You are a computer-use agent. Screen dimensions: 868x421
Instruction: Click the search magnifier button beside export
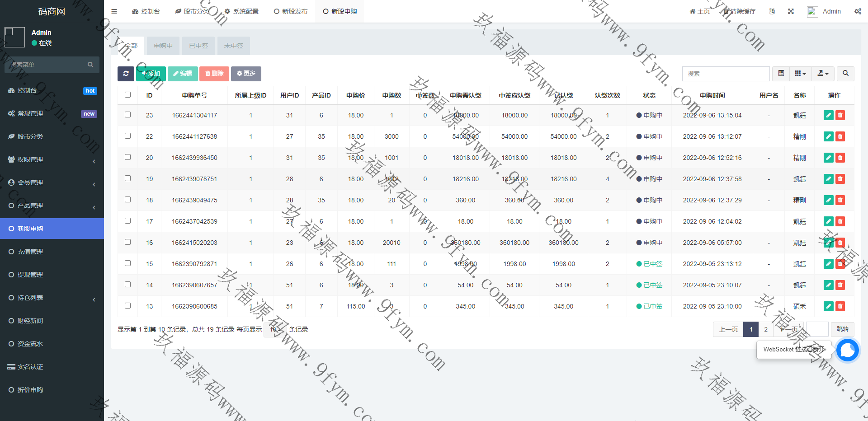(845, 74)
